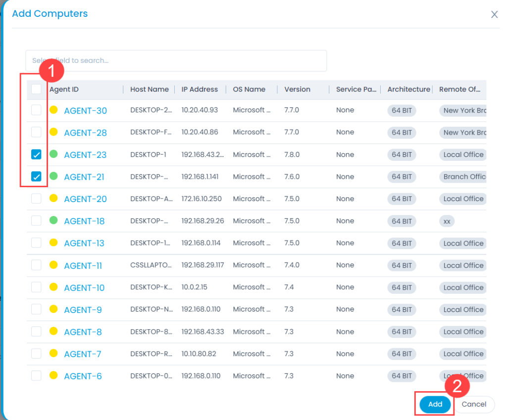Uncheck the AGENT-21 checkbox
The width and height of the screenshot is (507, 420).
(36, 177)
